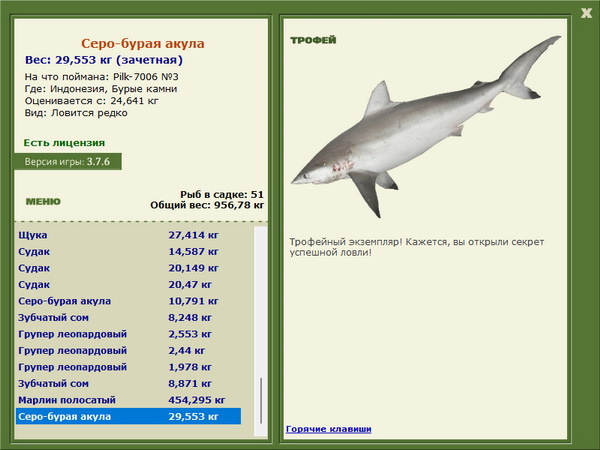
Task: Select the Судак 20,149 кг row
Action: click(129, 268)
